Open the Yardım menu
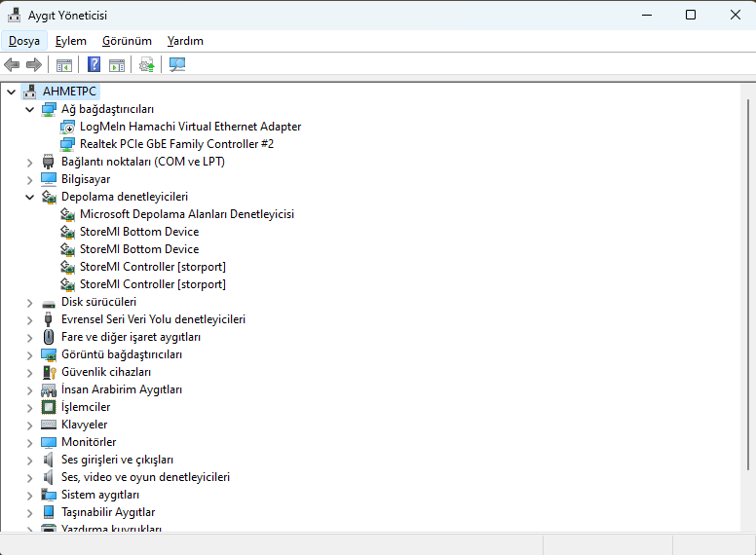 [185, 41]
